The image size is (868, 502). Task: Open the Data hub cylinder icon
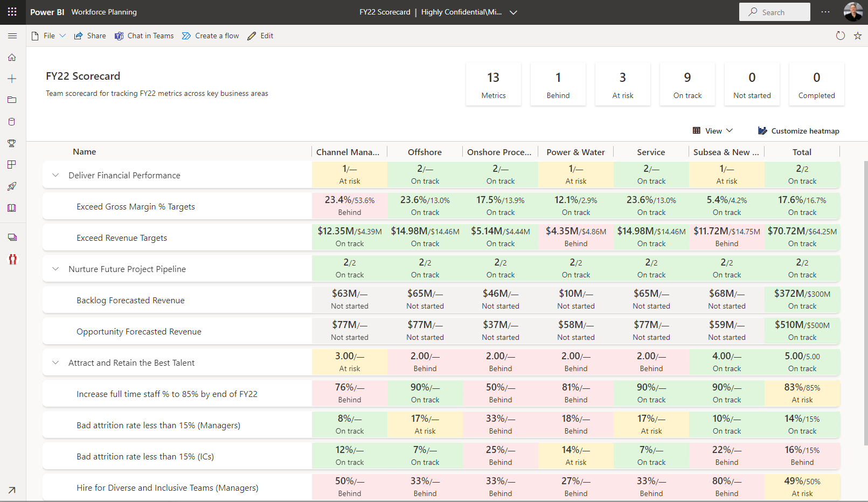coord(12,122)
